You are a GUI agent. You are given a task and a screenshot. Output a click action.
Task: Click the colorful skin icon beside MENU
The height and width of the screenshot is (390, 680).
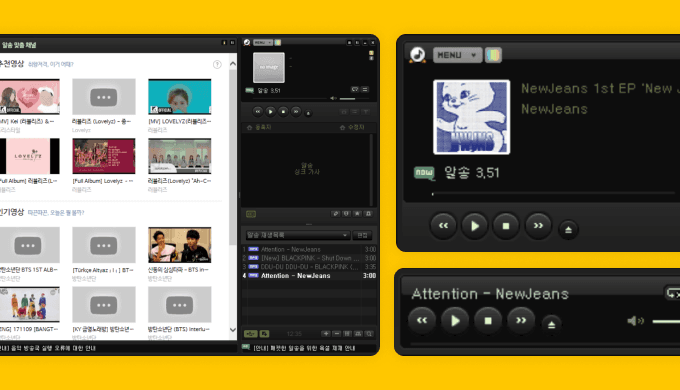pyautogui.click(x=493, y=55)
